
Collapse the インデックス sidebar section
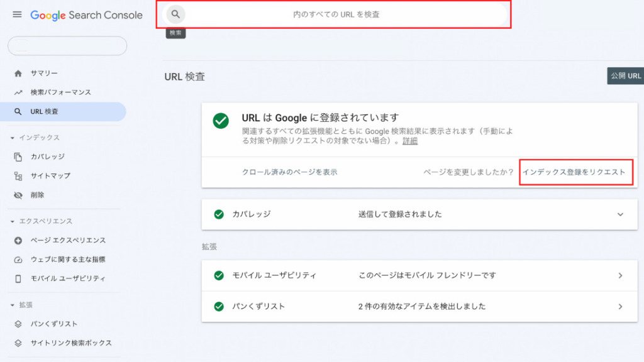13,138
